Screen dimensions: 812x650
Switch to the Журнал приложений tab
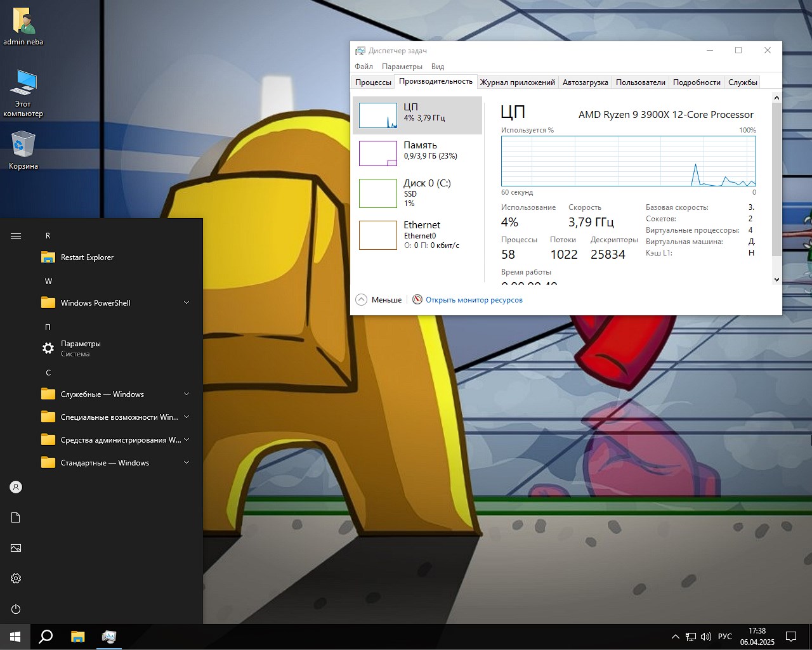coord(518,82)
